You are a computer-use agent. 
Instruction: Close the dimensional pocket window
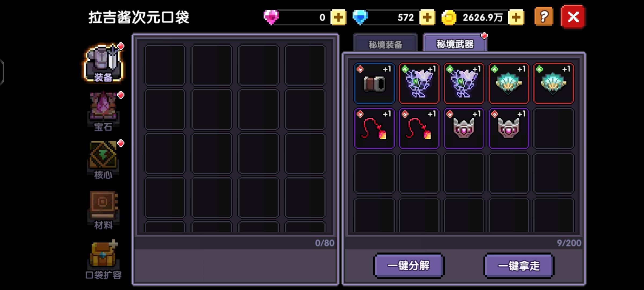(573, 17)
